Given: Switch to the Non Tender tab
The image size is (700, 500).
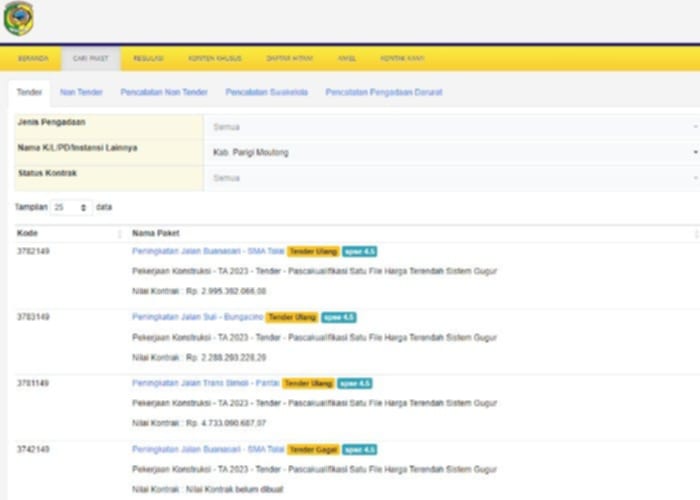Looking at the screenshot, I should 81,92.
